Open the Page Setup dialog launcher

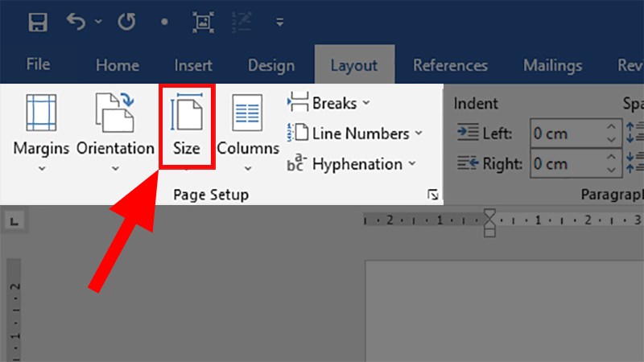432,195
